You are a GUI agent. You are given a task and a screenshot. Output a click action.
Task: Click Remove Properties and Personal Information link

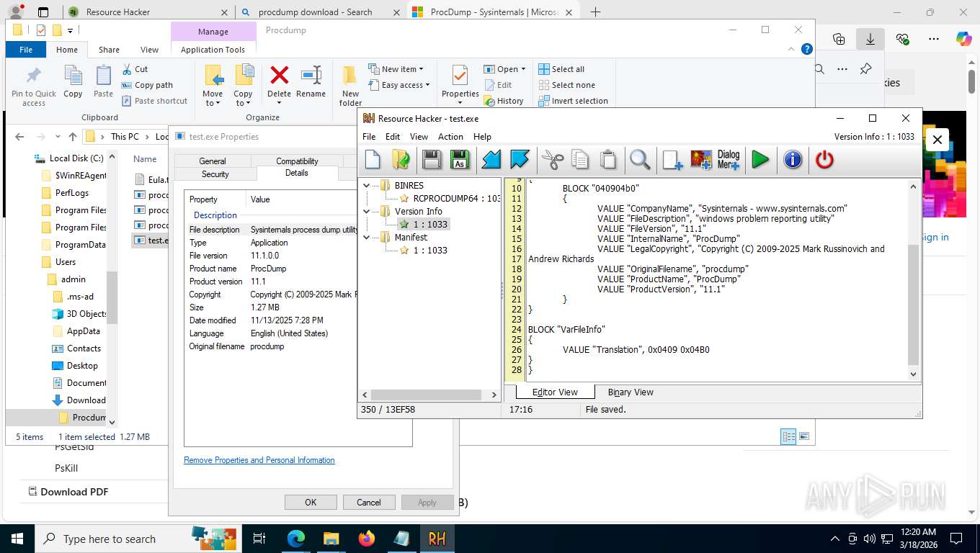(259, 460)
